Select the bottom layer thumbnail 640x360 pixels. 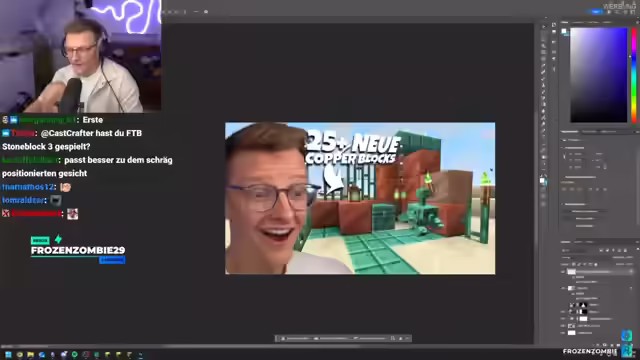[571, 333]
